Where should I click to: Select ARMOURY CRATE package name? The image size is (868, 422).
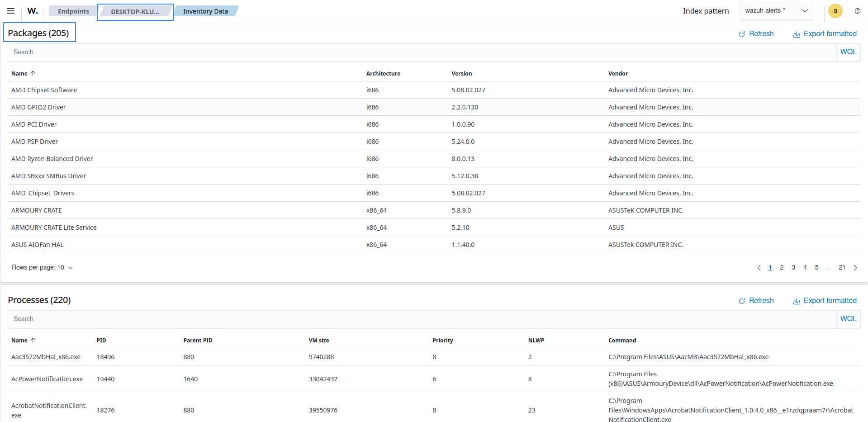37,210
